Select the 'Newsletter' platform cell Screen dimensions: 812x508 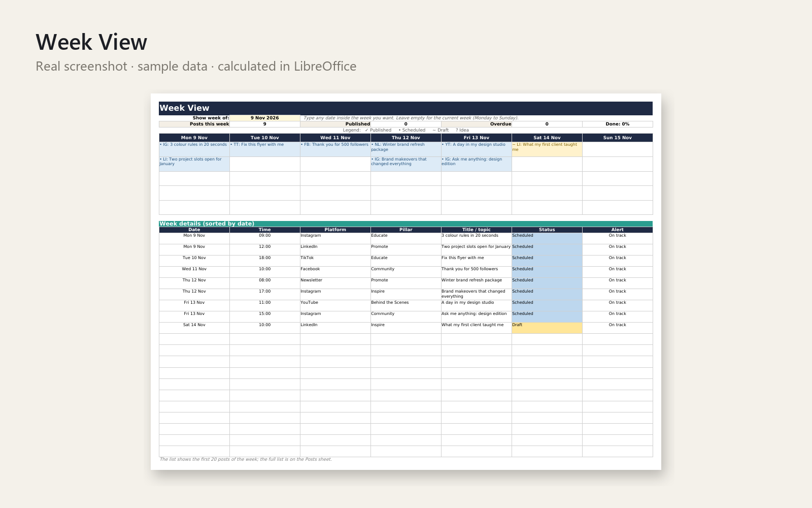click(x=335, y=283)
